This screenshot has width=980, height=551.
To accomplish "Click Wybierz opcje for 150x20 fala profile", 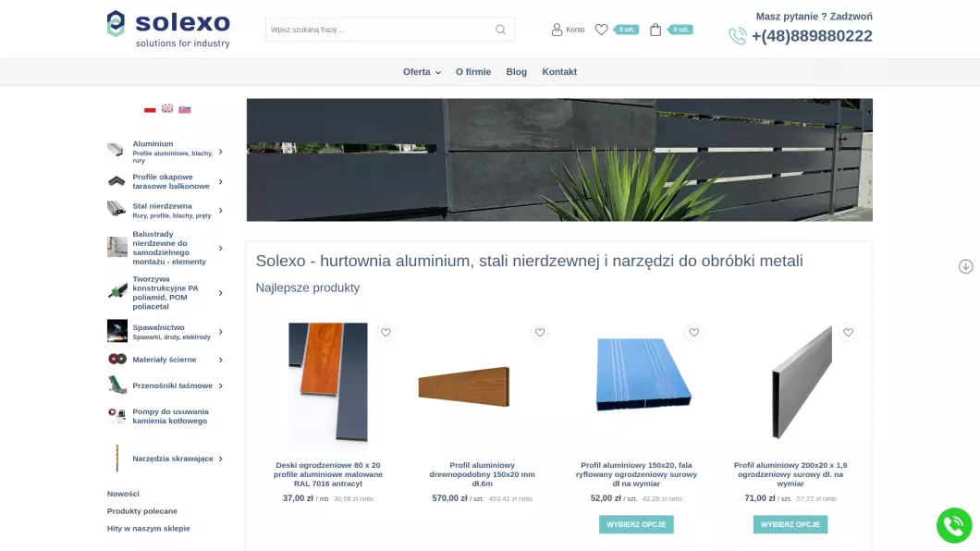I will tap(636, 524).
